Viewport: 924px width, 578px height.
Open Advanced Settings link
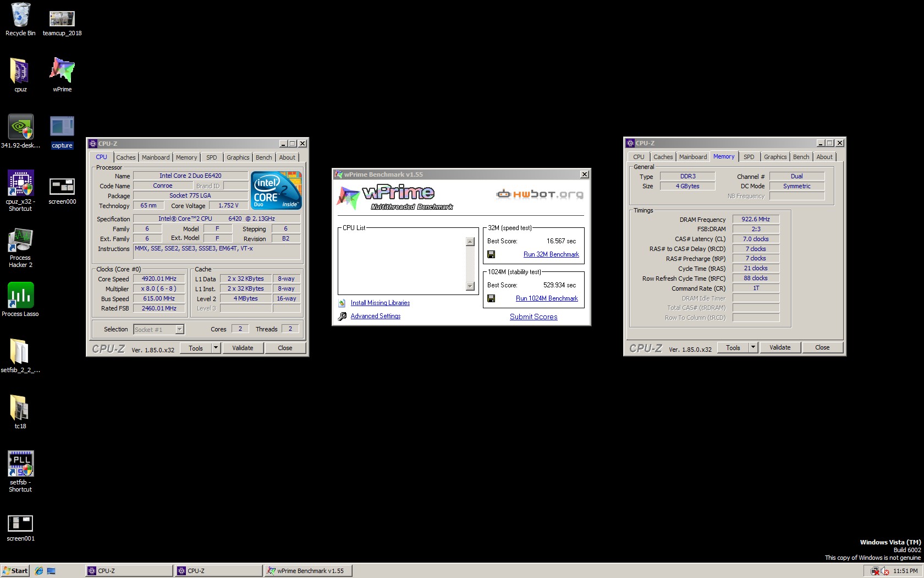point(376,316)
